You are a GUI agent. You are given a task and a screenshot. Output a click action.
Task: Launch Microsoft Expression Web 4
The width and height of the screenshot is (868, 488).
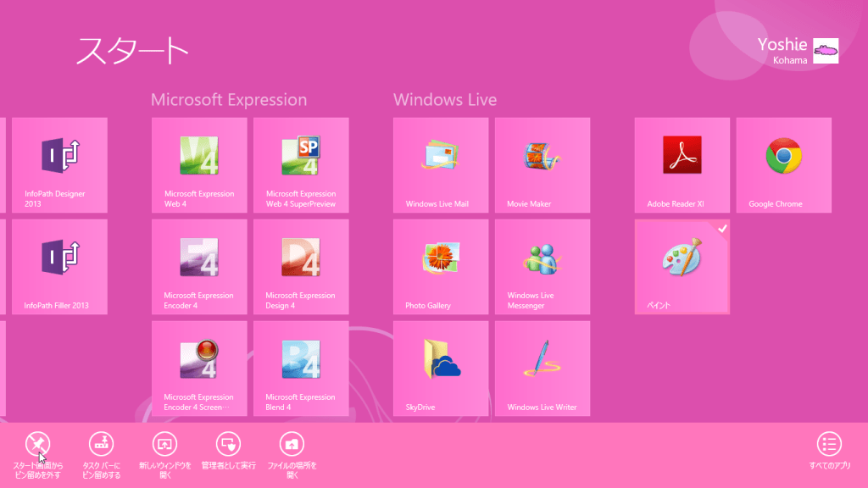[x=199, y=165]
